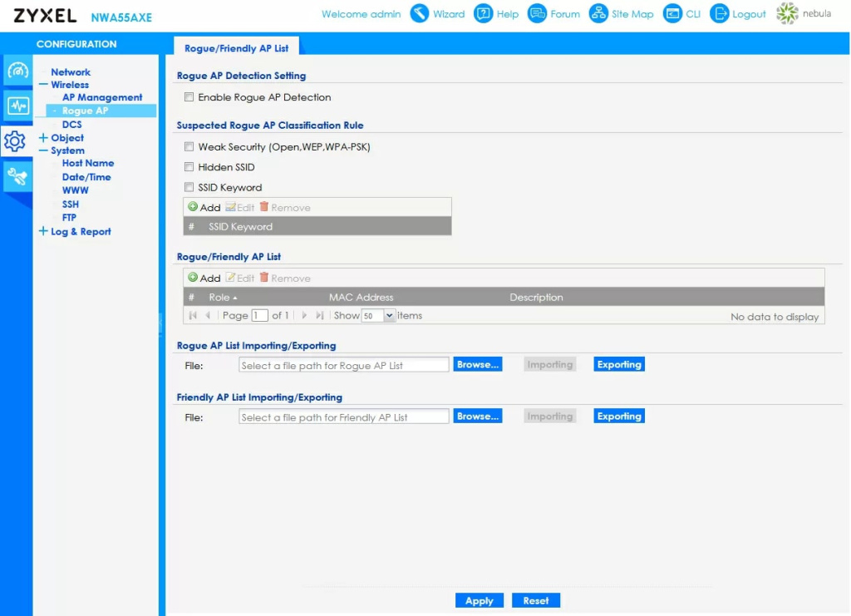Check the Weak Security classification rule
This screenshot has height=616, width=851.
click(189, 147)
